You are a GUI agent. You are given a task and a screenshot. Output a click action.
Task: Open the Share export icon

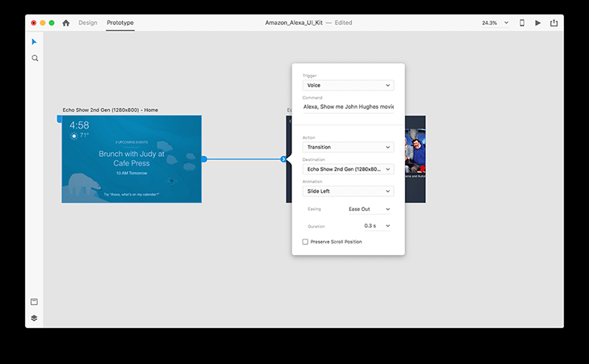[x=554, y=23]
